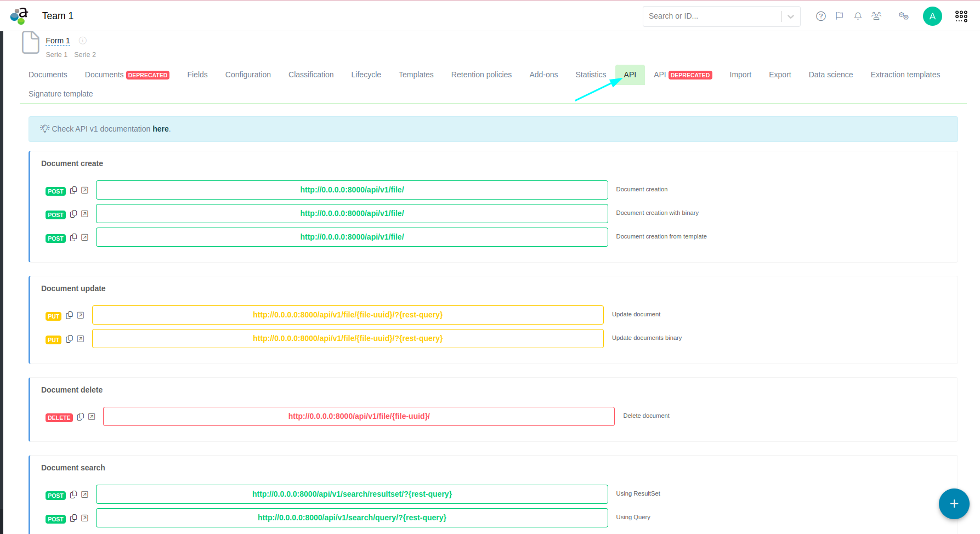The height and width of the screenshot is (534, 980).
Task: Click the help question mark icon
Action: [x=820, y=16]
